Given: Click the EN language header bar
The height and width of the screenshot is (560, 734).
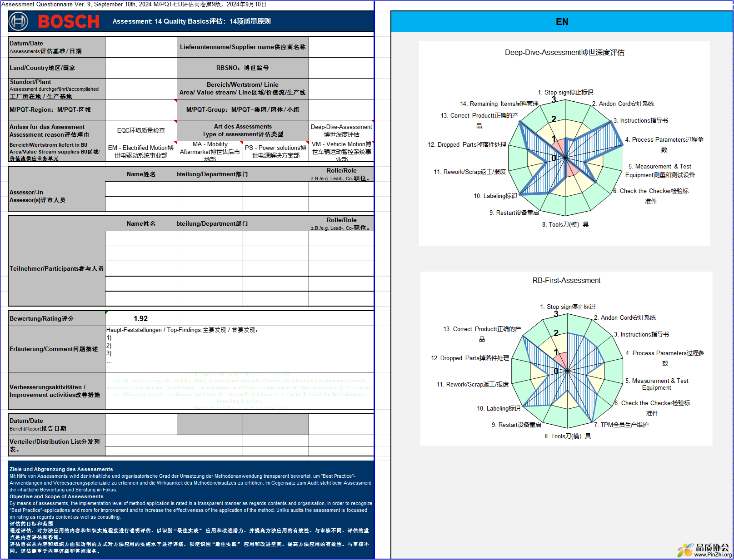Looking at the screenshot, I should click(x=562, y=21).
